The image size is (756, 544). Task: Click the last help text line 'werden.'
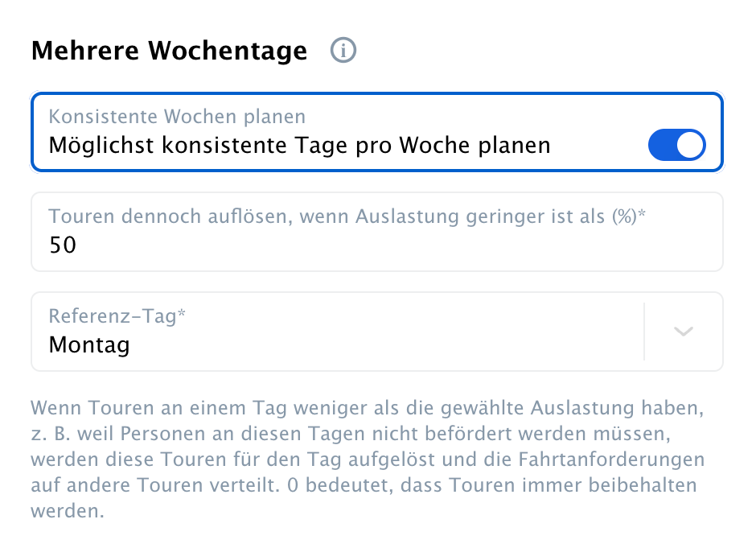tap(67, 511)
